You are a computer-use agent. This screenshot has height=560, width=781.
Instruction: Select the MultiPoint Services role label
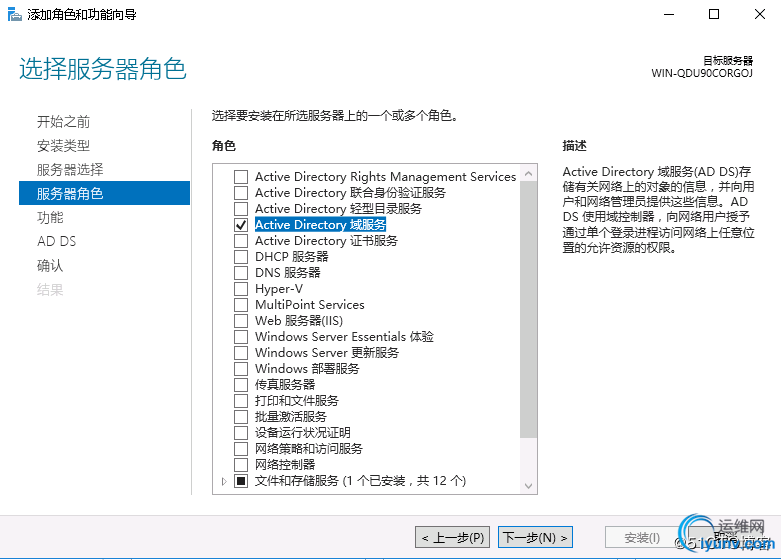point(309,304)
